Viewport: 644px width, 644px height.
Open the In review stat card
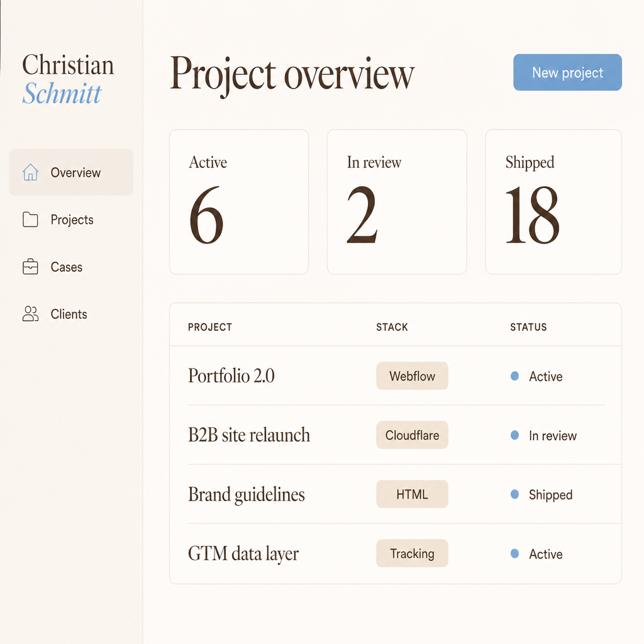(x=397, y=202)
